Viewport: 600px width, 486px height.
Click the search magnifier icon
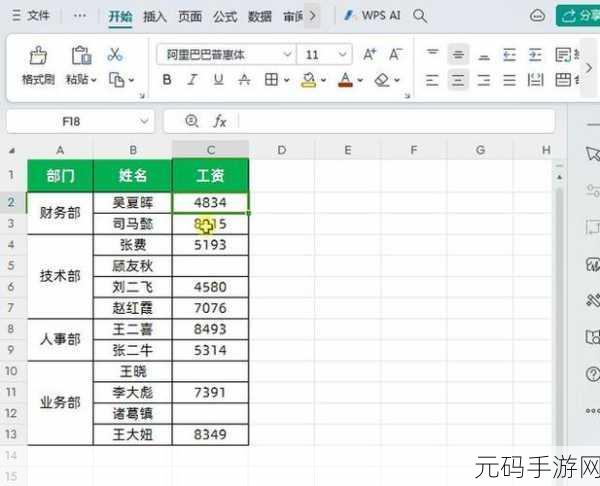pos(420,16)
